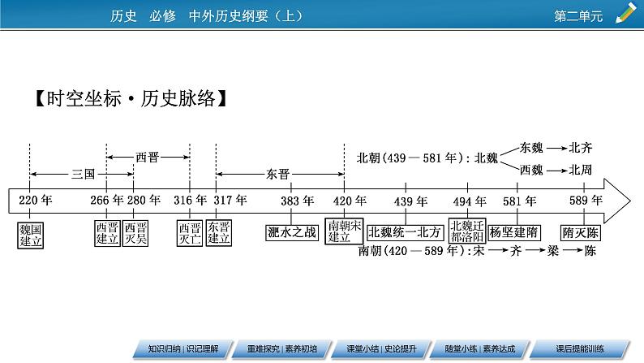Screen dimensions: 644x363
Task: Click the 杨坚建隋 event box
Action: (513, 233)
